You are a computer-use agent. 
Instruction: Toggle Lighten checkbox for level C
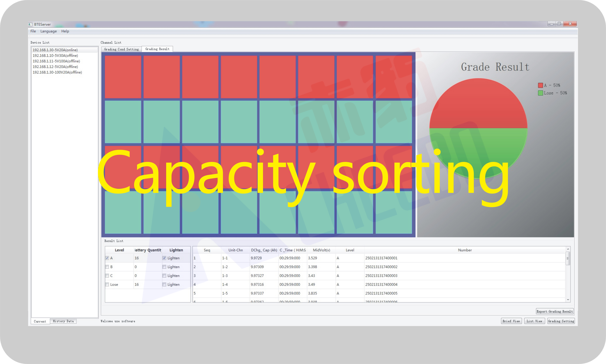[x=164, y=276]
